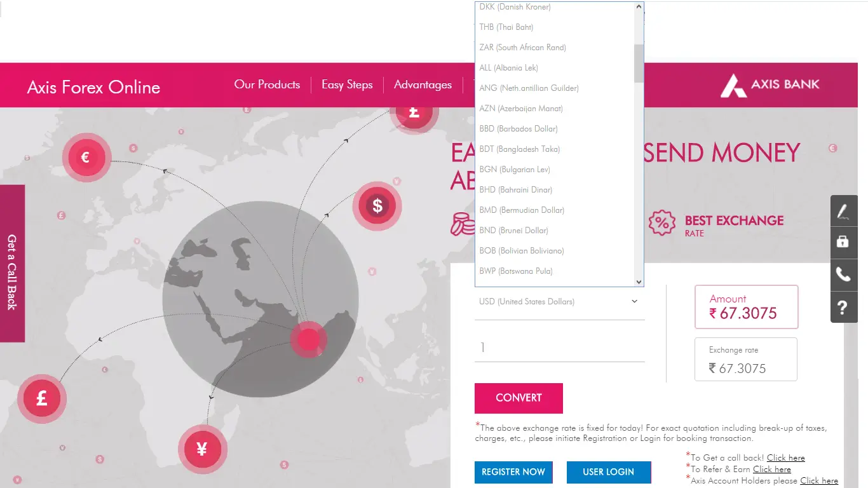Click the dollar symbol bubble on map
The height and width of the screenshot is (488, 868).
[x=377, y=206]
